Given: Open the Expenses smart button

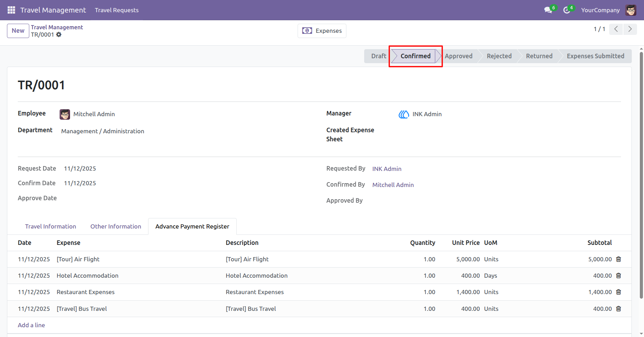Looking at the screenshot, I should click(322, 31).
